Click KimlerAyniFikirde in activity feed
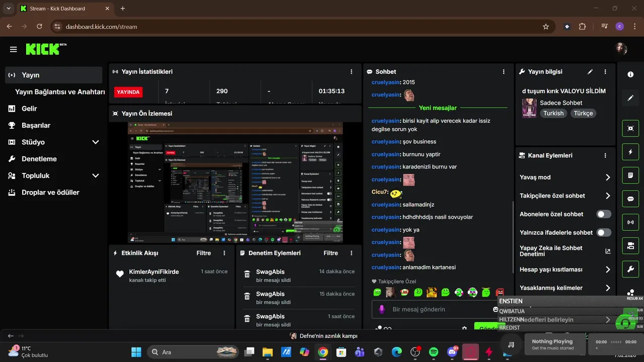This screenshot has width=644, height=362. point(154,271)
